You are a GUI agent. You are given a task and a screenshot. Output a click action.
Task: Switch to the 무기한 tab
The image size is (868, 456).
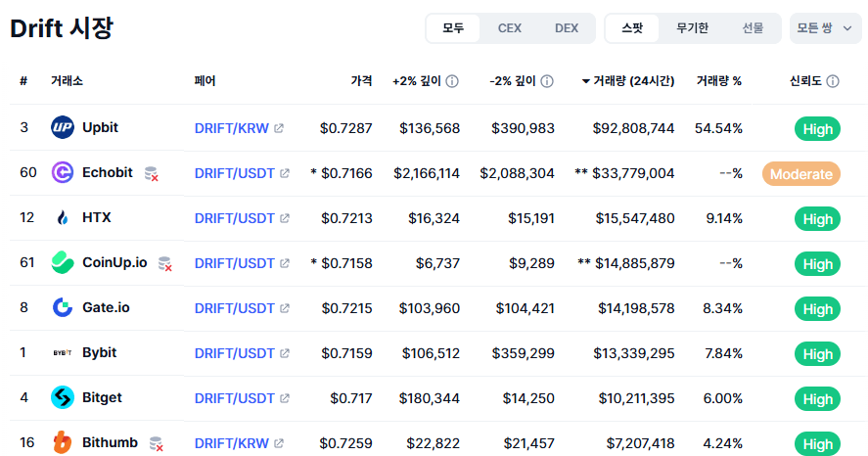[x=692, y=28]
